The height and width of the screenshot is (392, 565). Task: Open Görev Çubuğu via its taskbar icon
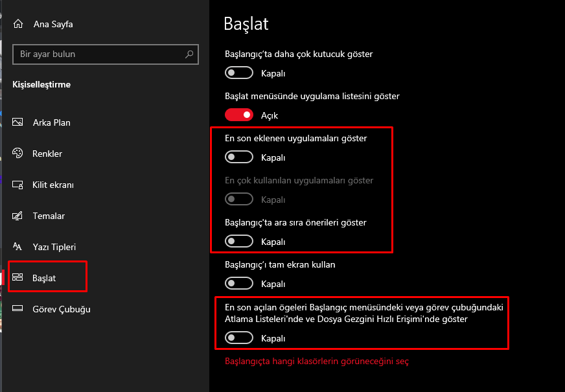pyautogui.click(x=17, y=309)
